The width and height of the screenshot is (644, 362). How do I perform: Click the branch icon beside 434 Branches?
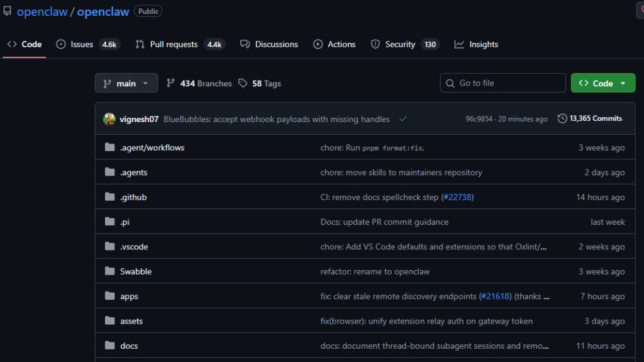170,83
